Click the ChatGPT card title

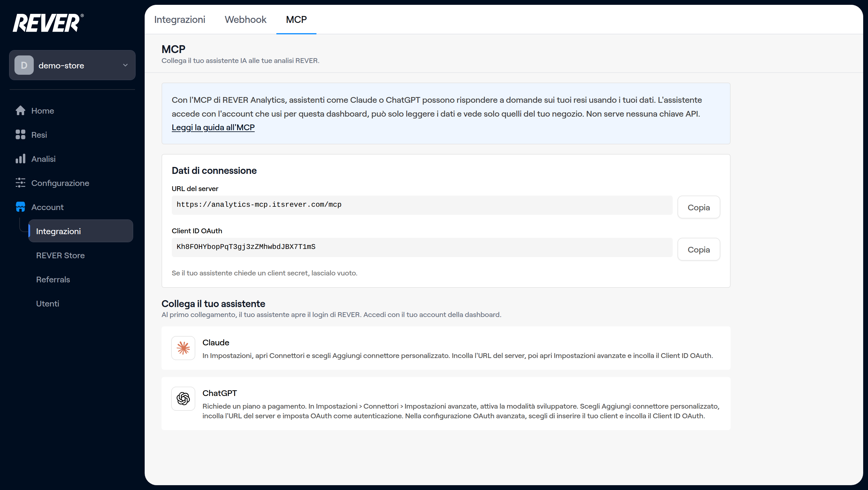click(x=219, y=393)
